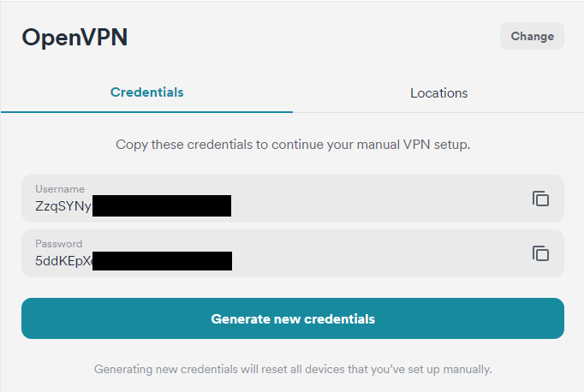Click the Change button beside OpenVPN
584x392 pixels.
[x=532, y=36]
